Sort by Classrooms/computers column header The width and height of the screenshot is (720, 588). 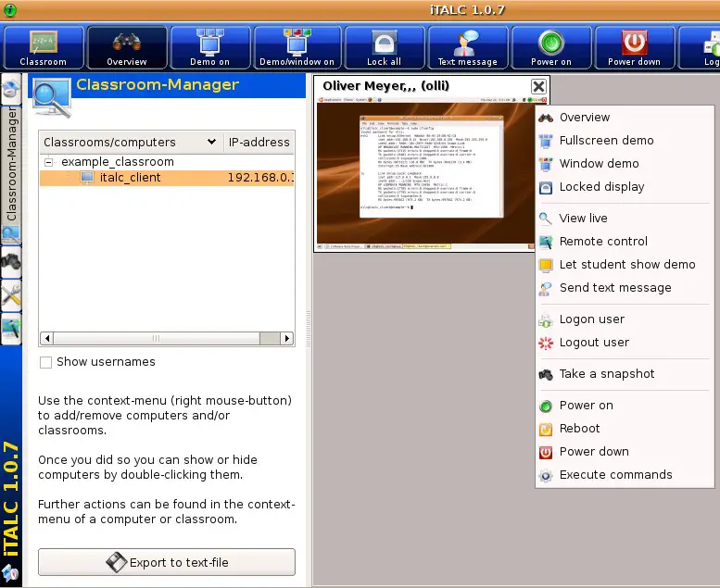point(131,143)
